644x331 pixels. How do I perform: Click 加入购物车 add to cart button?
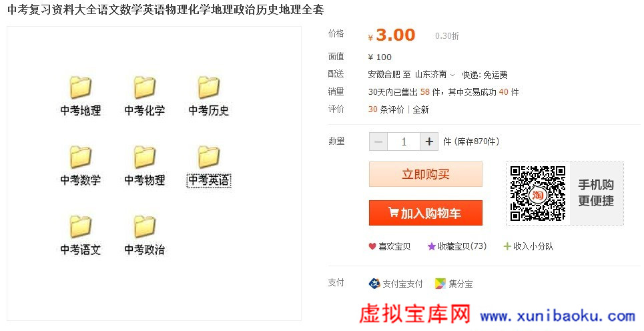426,213
